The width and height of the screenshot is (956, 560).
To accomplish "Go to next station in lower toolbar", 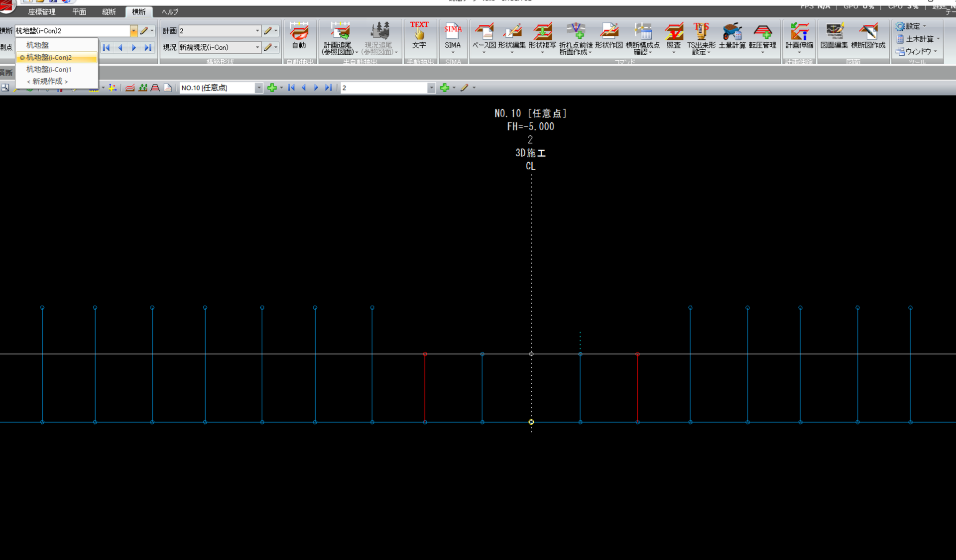I will (316, 88).
